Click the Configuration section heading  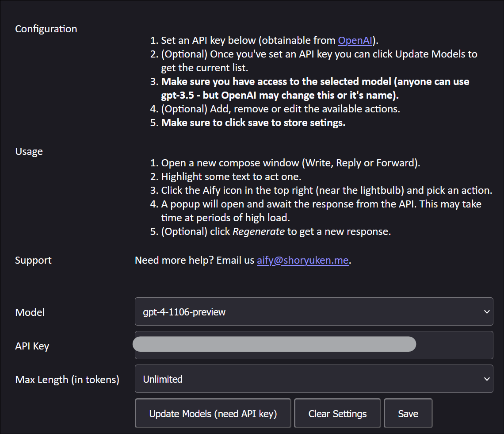[x=46, y=29]
